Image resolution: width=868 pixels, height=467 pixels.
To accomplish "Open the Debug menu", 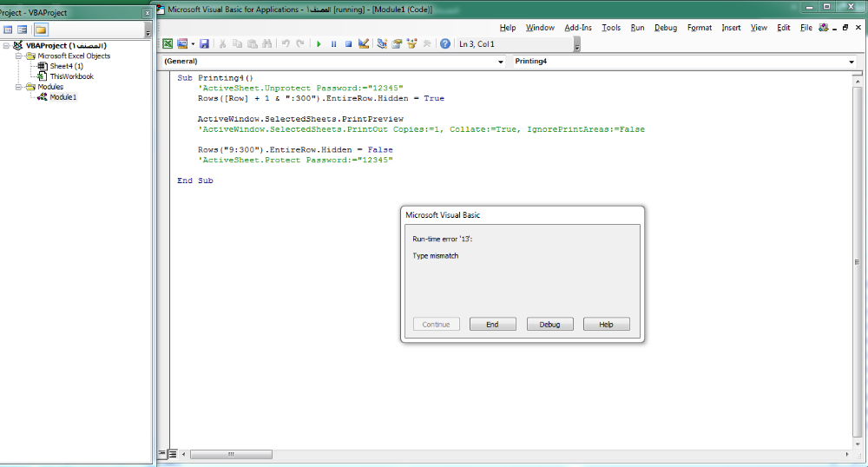I will tap(666, 28).
